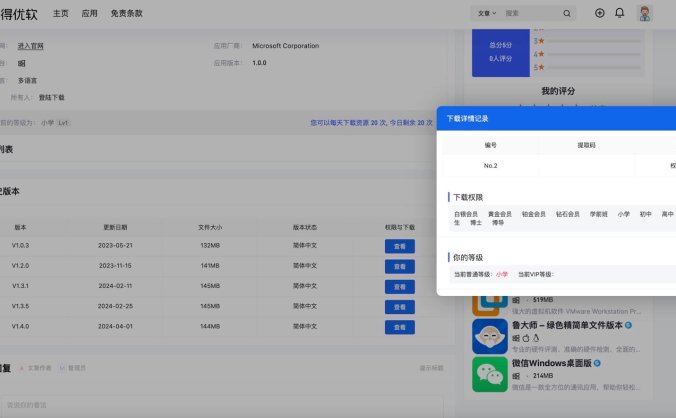Click the 总分5分 score box
676x418 pixels.
(501, 53)
